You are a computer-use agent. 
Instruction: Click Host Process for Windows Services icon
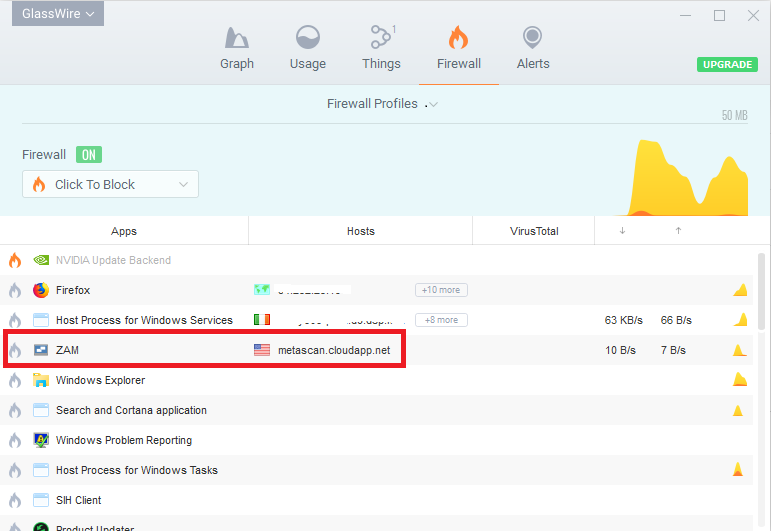(x=41, y=320)
